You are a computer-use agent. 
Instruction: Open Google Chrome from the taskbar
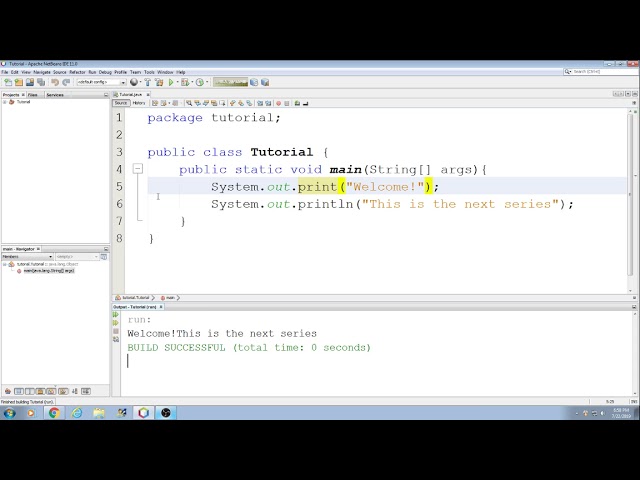point(53,413)
